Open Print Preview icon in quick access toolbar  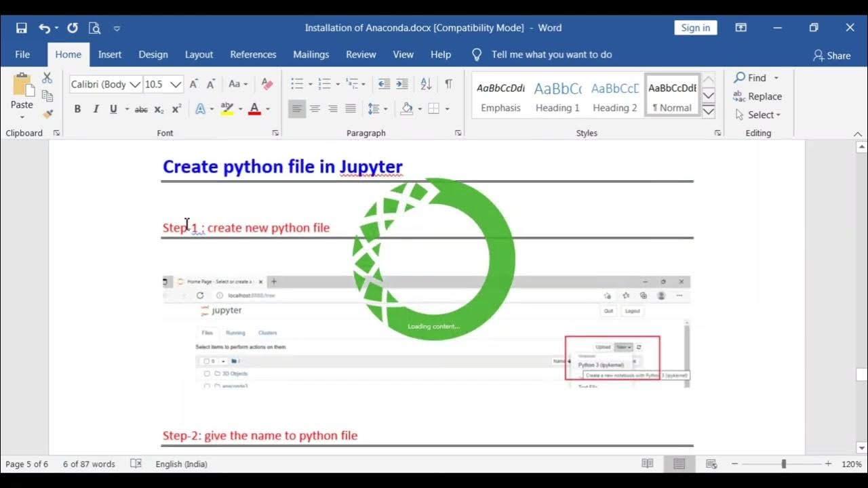94,28
